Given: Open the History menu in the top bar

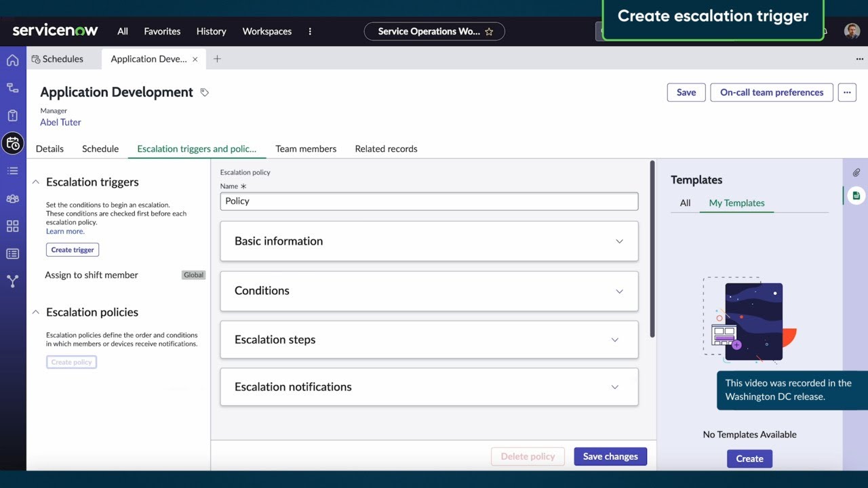Looking at the screenshot, I should pyautogui.click(x=211, y=31).
